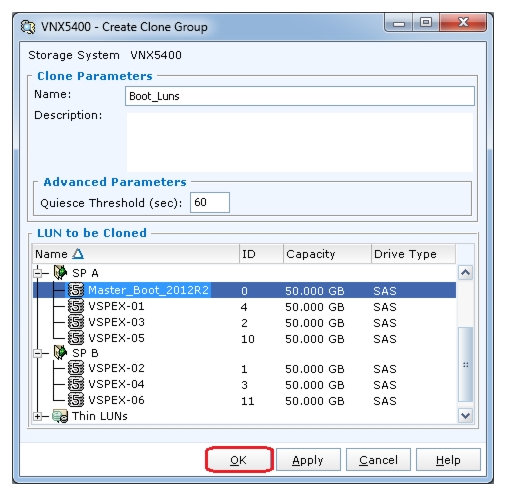Click the Master_Boot_2012R2 LUN icon

(x=76, y=290)
